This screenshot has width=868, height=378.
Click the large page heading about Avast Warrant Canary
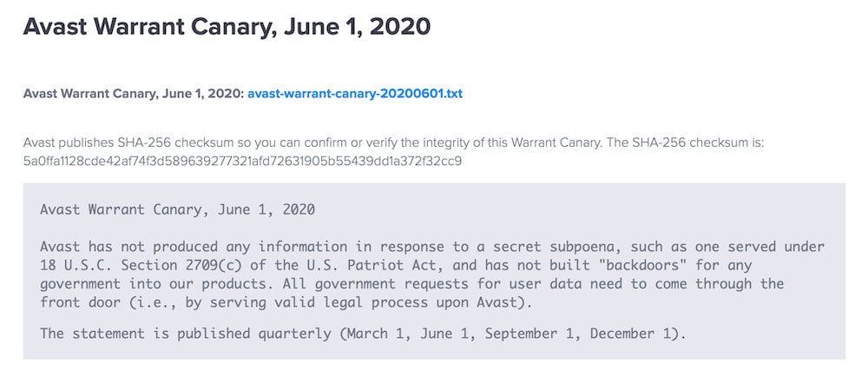pyautogui.click(x=227, y=26)
